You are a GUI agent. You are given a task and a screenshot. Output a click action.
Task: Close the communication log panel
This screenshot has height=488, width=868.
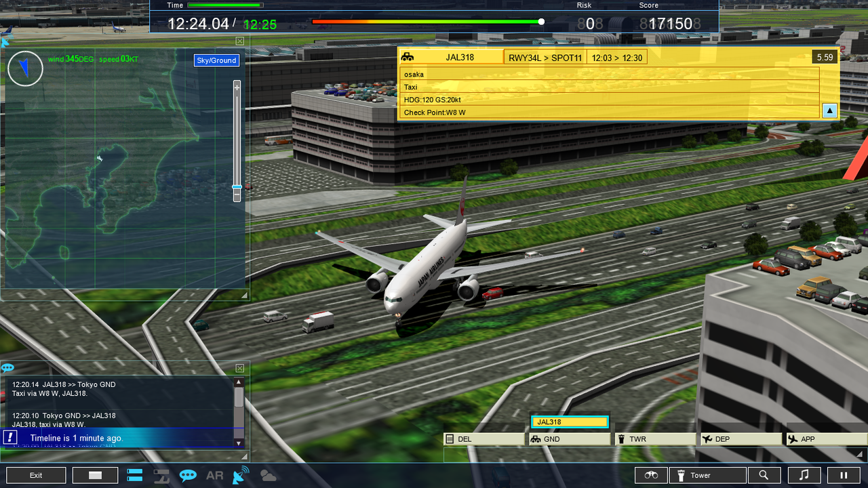point(240,368)
